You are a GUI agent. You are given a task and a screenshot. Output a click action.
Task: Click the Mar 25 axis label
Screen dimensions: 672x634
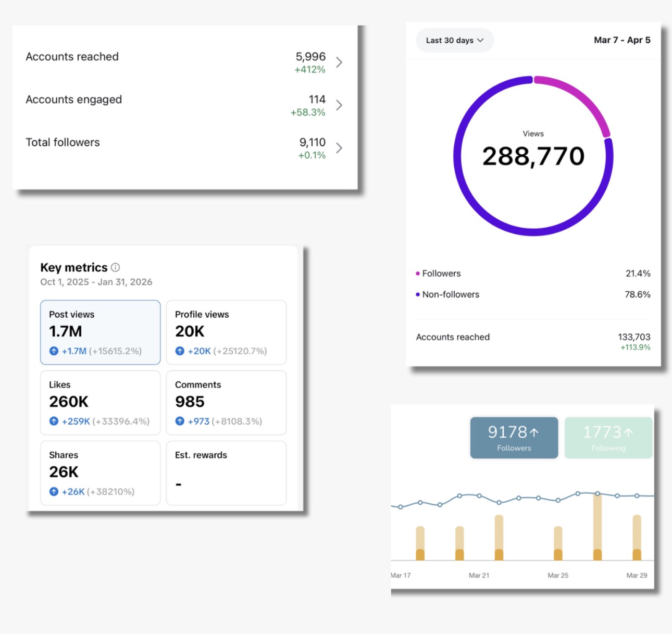558,575
